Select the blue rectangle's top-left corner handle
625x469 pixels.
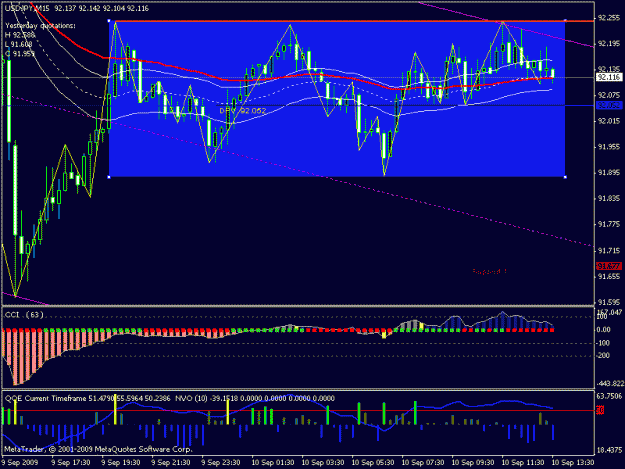click(x=109, y=21)
